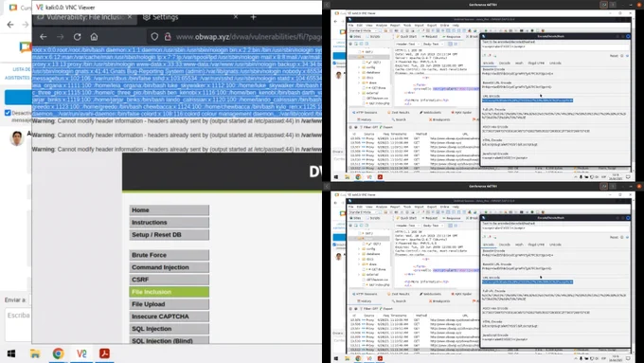
Task: Click the tracking protection shield icon
Action: coord(154,37)
